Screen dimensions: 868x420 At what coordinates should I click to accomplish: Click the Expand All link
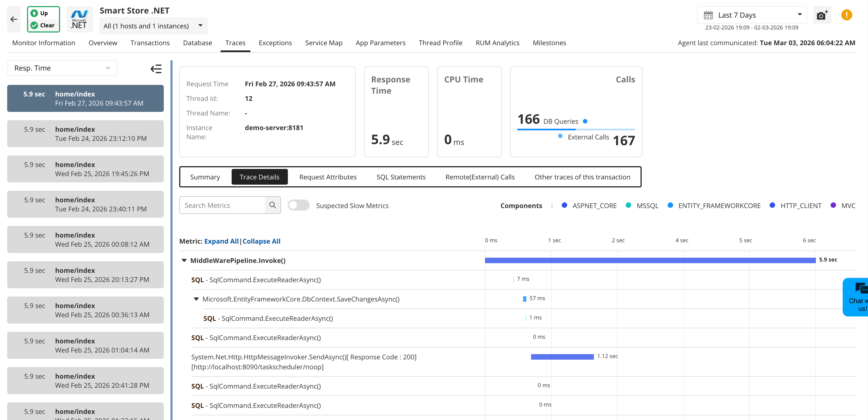click(x=221, y=241)
